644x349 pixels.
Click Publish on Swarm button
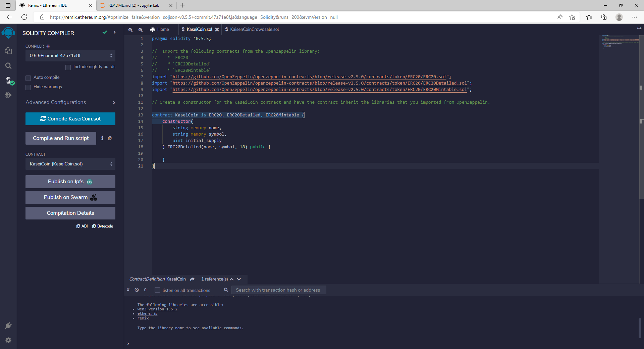pos(70,197)
